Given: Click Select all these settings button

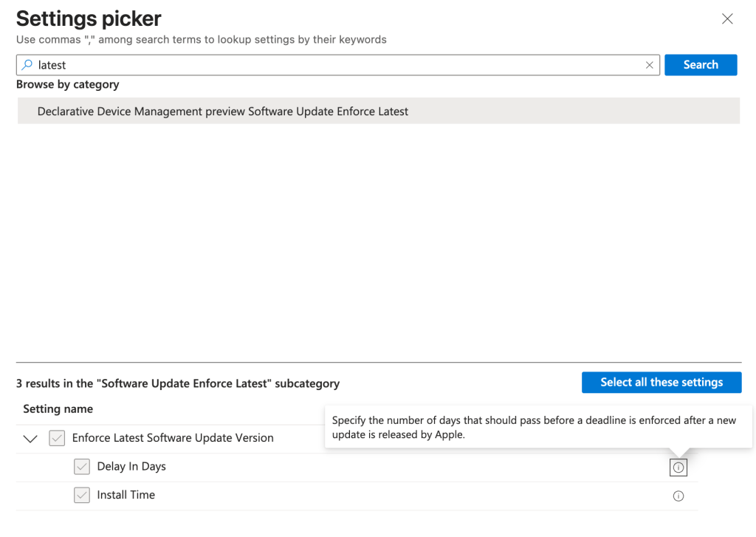Looking at the screenshot, I should [661, 383].
